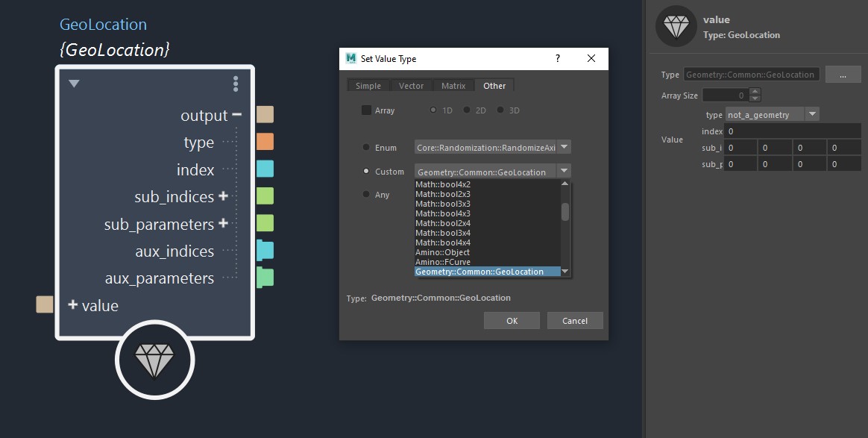Click the diamond icon below the GeoLocation node
This screenshot has width=868, height=438.
154,360
